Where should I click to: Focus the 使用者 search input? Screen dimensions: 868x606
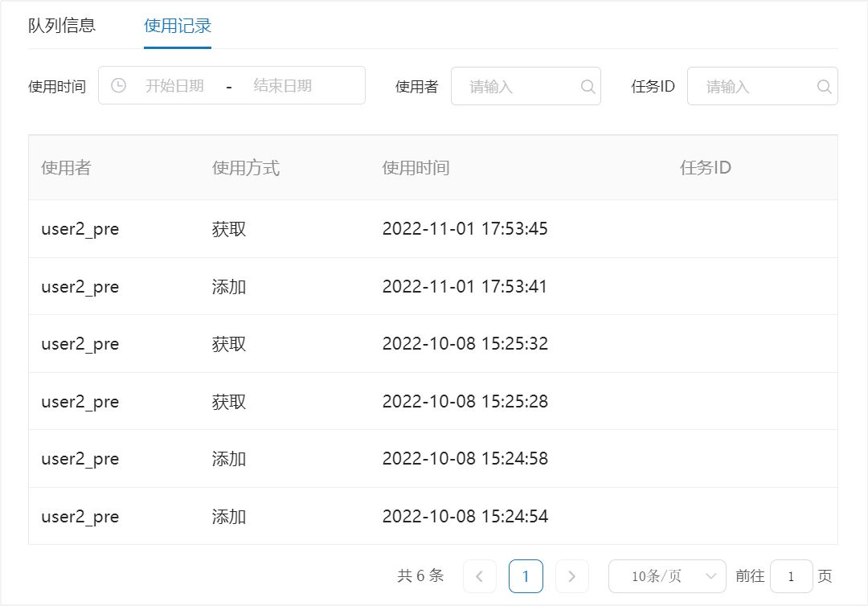coord(518,86)
